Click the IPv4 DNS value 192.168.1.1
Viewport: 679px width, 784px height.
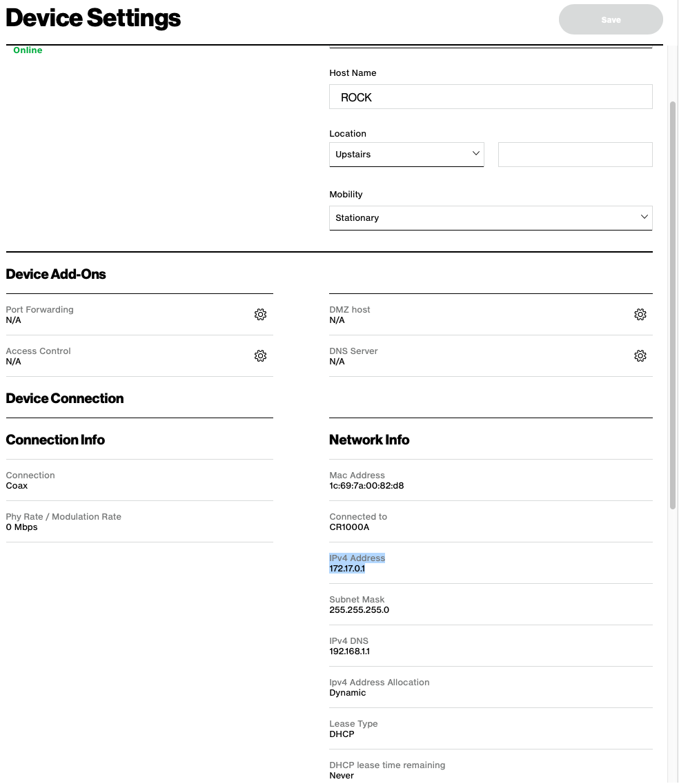coord(350,651)
